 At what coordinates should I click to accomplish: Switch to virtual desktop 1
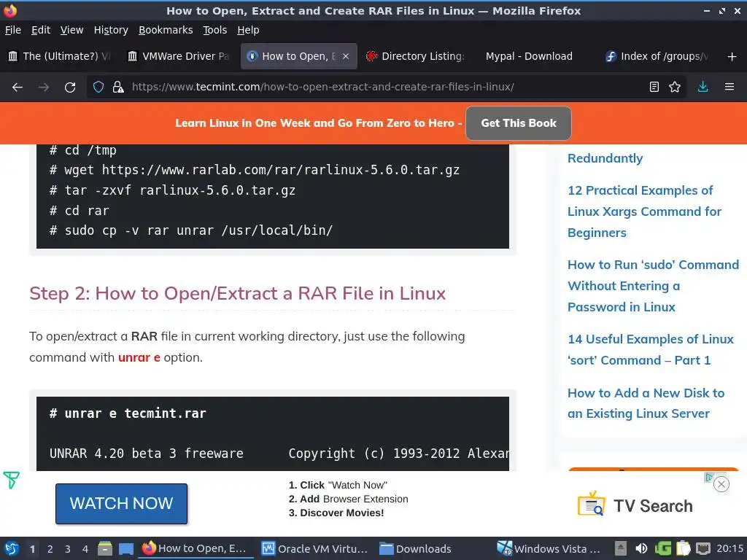pyautogui.click(x=32, y=549)
